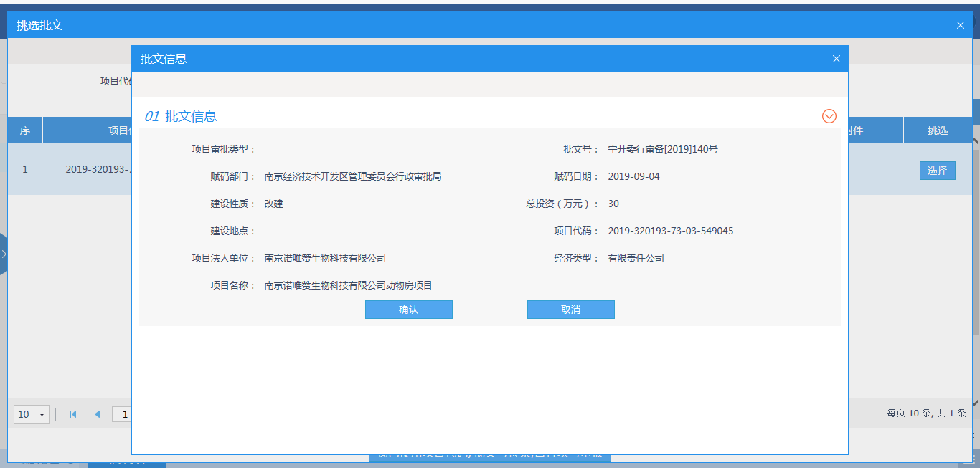Select 建设性质 value 改建

tap(274, 204)
